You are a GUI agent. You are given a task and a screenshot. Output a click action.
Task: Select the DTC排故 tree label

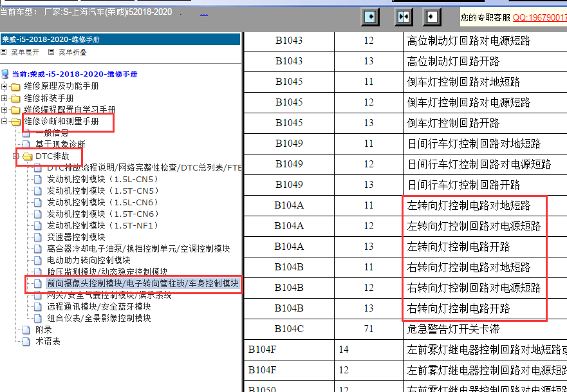(52, 156)
